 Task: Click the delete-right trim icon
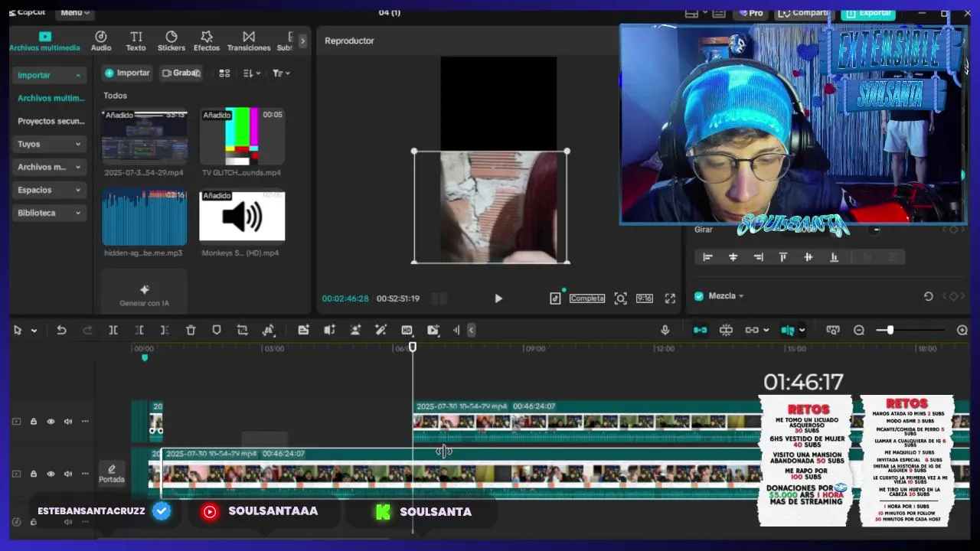coord(165,330)
